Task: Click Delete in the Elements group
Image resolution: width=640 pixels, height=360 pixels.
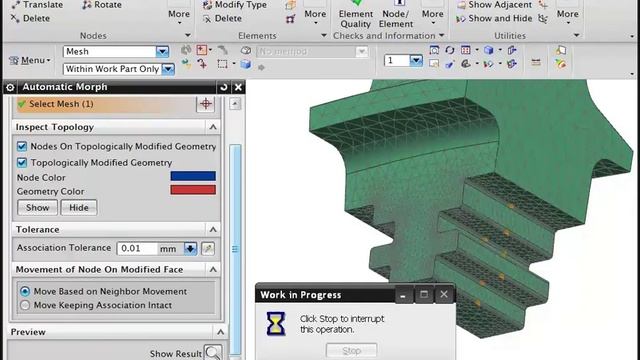Action: [222, 18]
